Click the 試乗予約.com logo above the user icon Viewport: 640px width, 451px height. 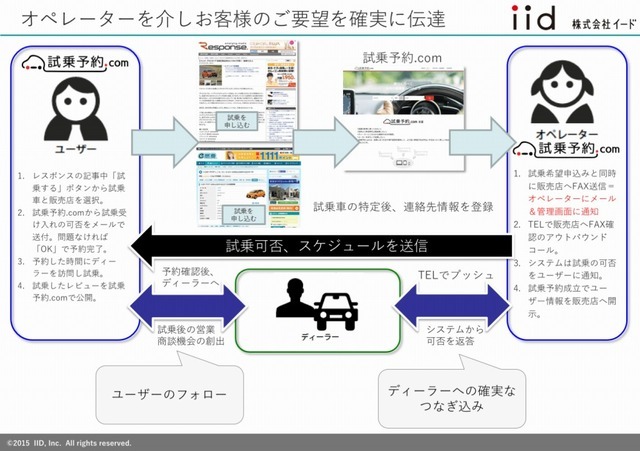(75, 63)
